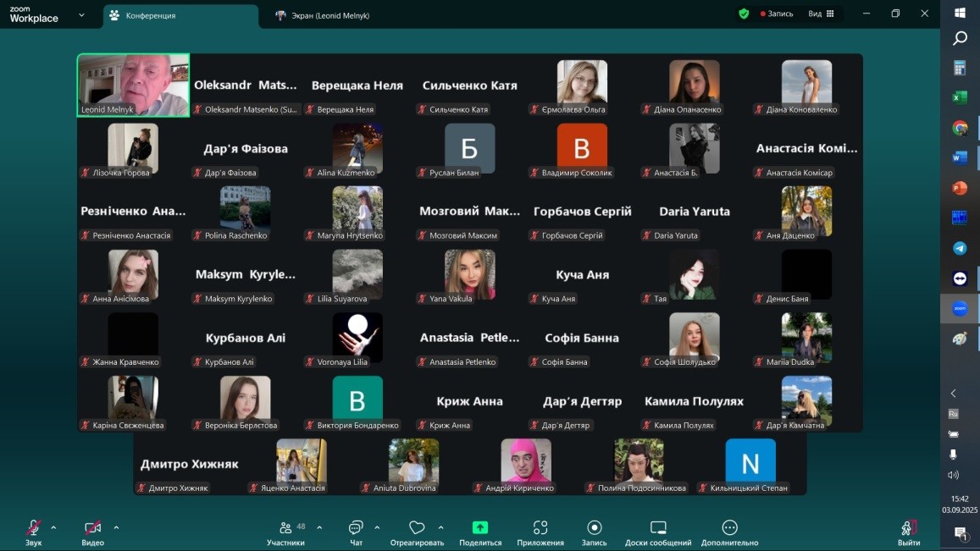Toggle the Видео camera button
Screen dimensions: 980x551
(x=92, y=528)
